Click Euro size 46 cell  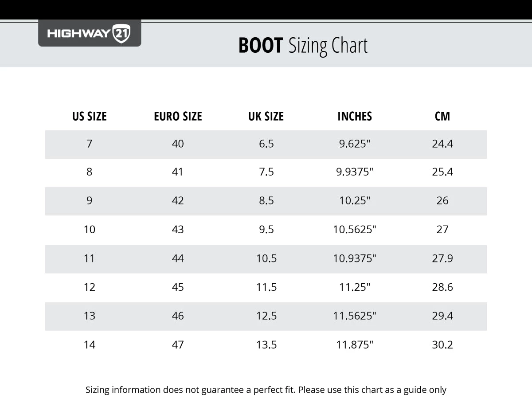(178, 316)
